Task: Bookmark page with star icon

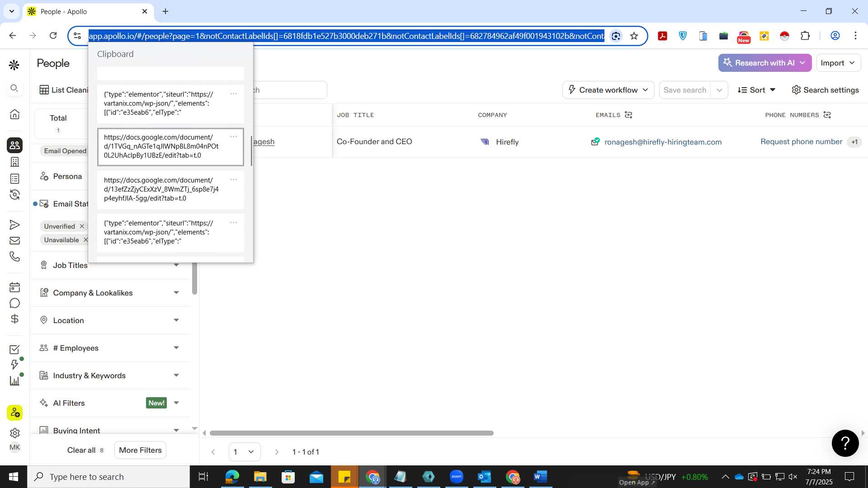Action: coord(634,36)
